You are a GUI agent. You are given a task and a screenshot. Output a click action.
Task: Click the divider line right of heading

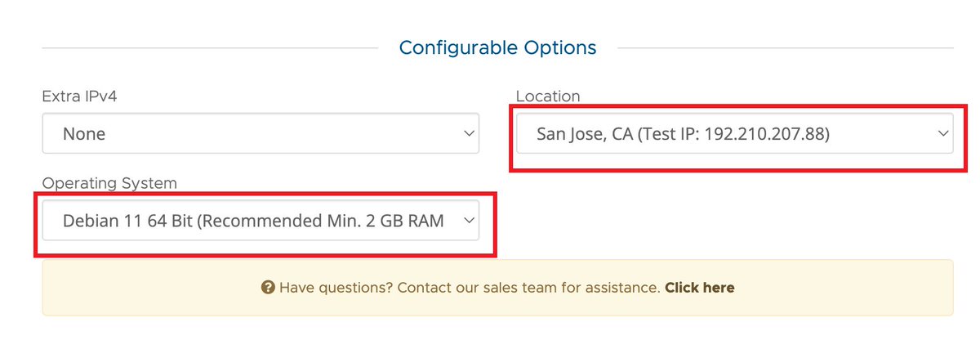[x=784, y=48]
